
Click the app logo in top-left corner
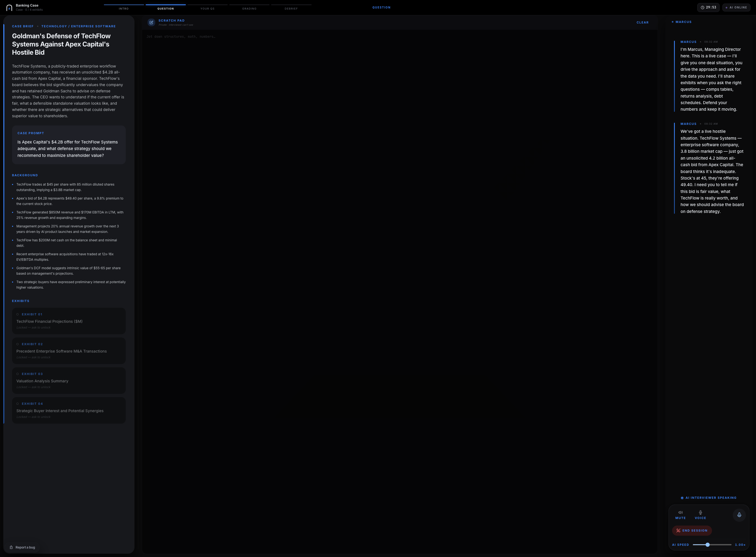point(9,7)
